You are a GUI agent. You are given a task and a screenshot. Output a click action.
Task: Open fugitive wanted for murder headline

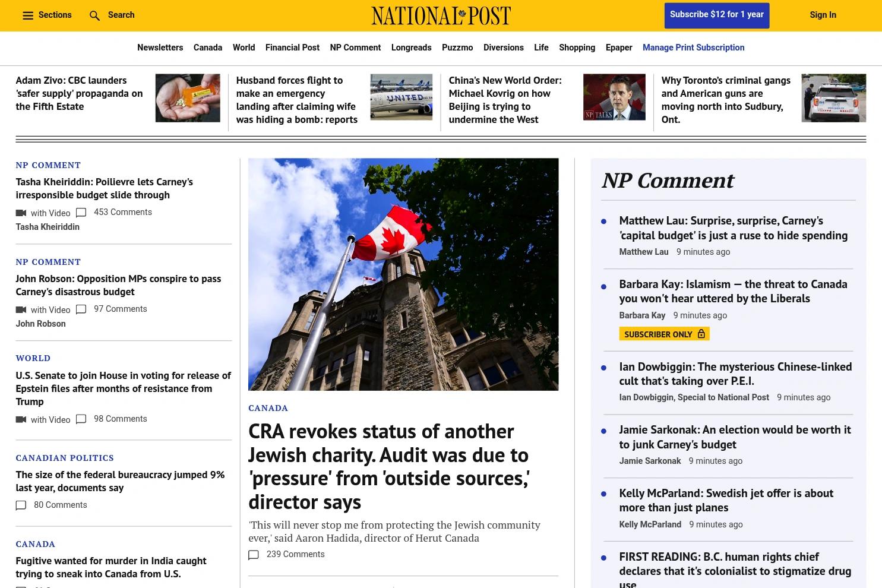111,567
